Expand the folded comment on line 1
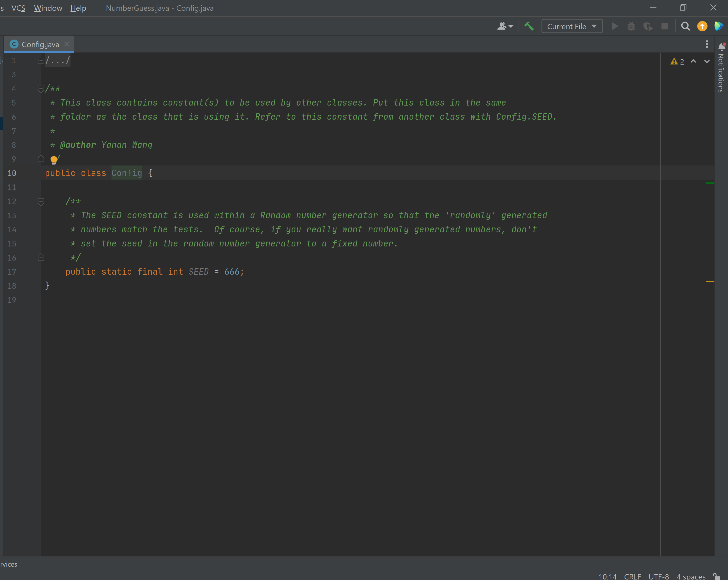This screenshot has height=580, width=728. (x=41, y=61)
